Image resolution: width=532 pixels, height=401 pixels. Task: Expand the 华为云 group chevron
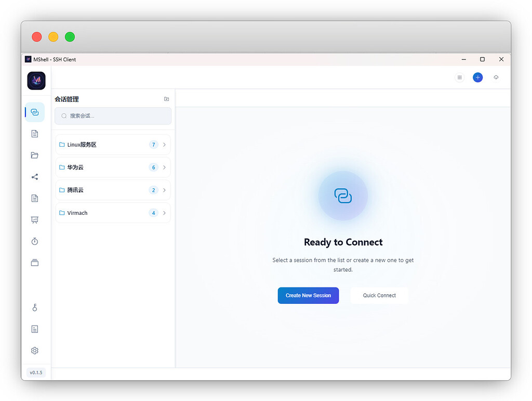tap(164, 167)
